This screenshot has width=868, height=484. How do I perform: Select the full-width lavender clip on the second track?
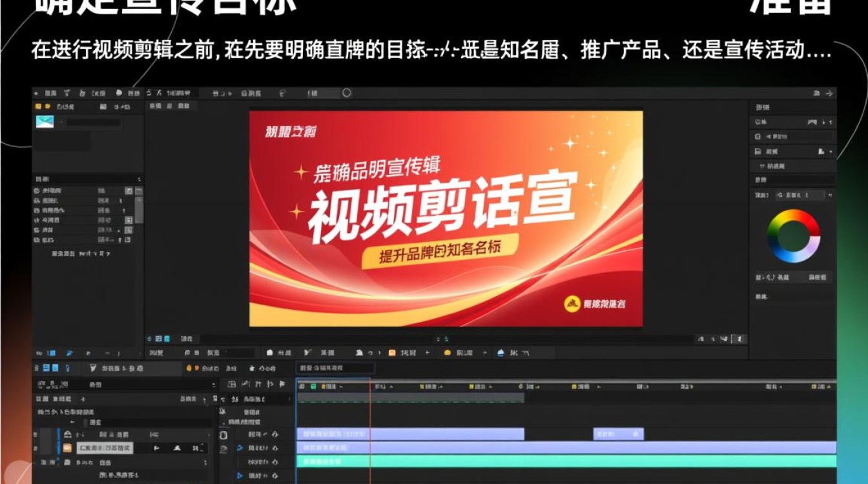[566, 448]
